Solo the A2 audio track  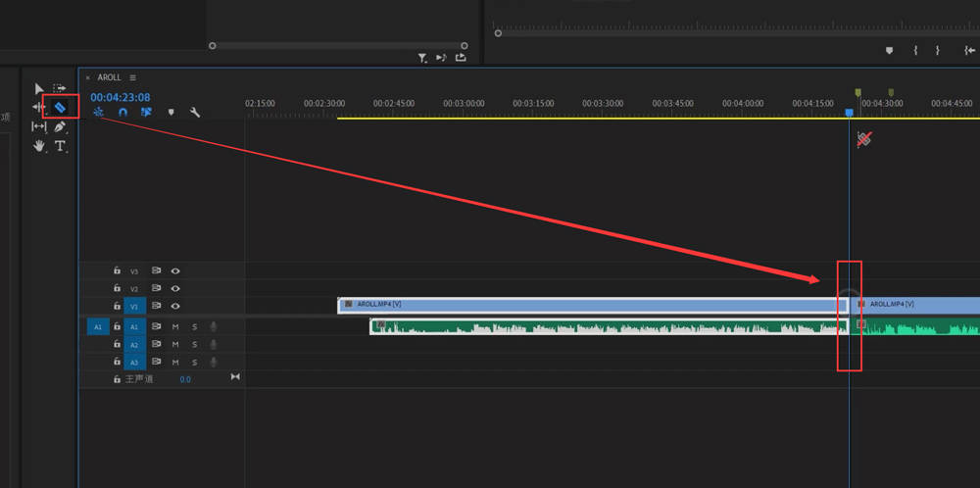pos(194,344)
